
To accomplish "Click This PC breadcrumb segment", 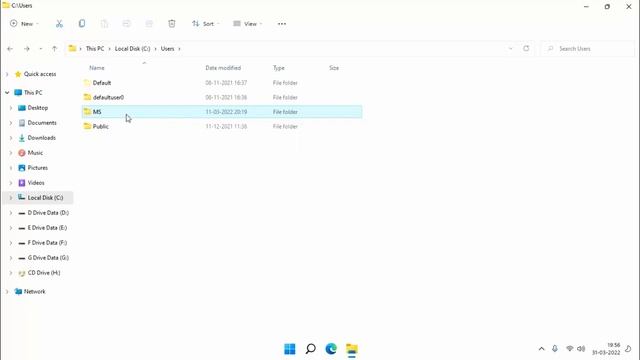I will point(95,49).
